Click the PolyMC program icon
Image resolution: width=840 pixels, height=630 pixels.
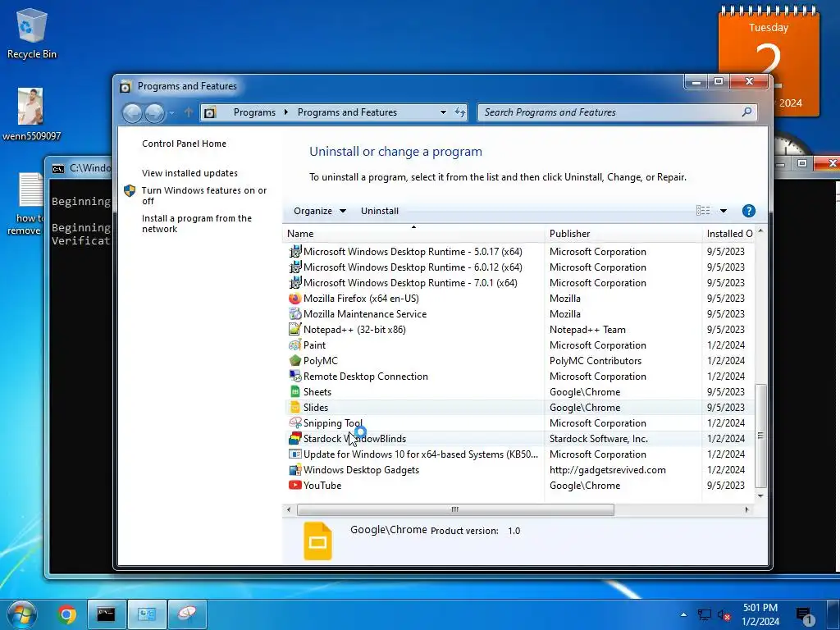(x=294, y=361)
